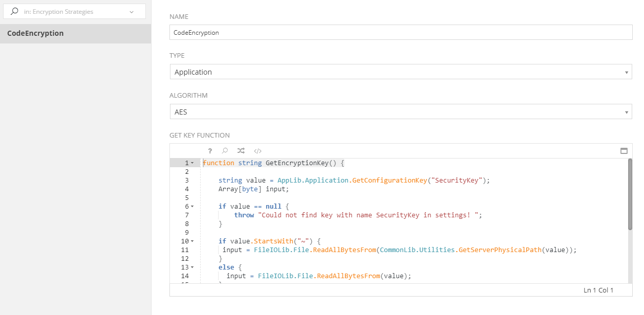Open the Type dropdown showing Application
The image size is (644, 315).
(x=401, y=72)
